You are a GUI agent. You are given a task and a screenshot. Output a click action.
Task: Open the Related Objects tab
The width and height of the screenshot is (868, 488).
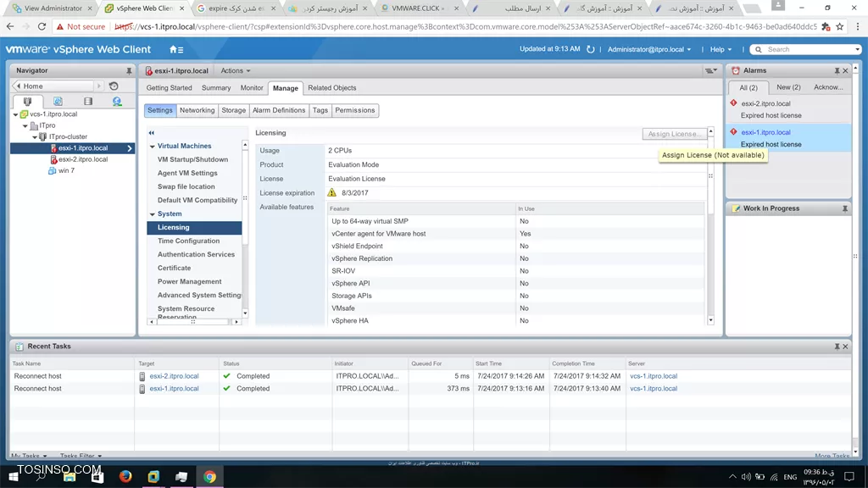click(x=332, y=88)
